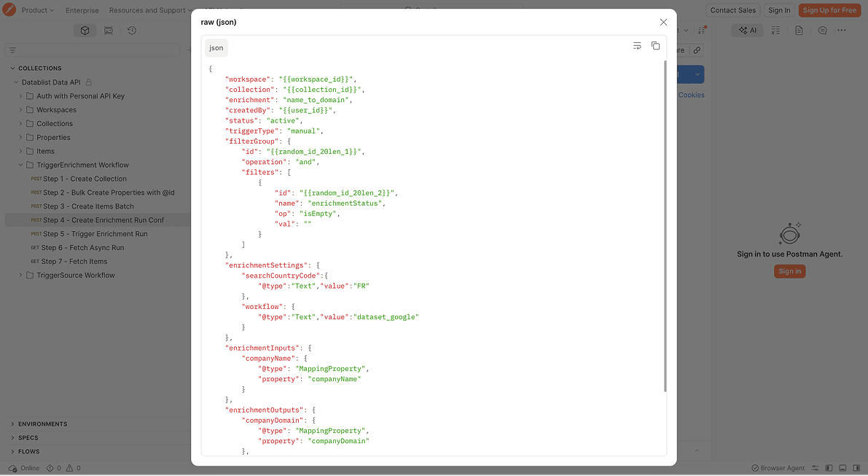The height and width of the screenshot is (476, 868).
Task: Click the sidebar filter search field
Action: pyautogui.click(x=92, y=50)
